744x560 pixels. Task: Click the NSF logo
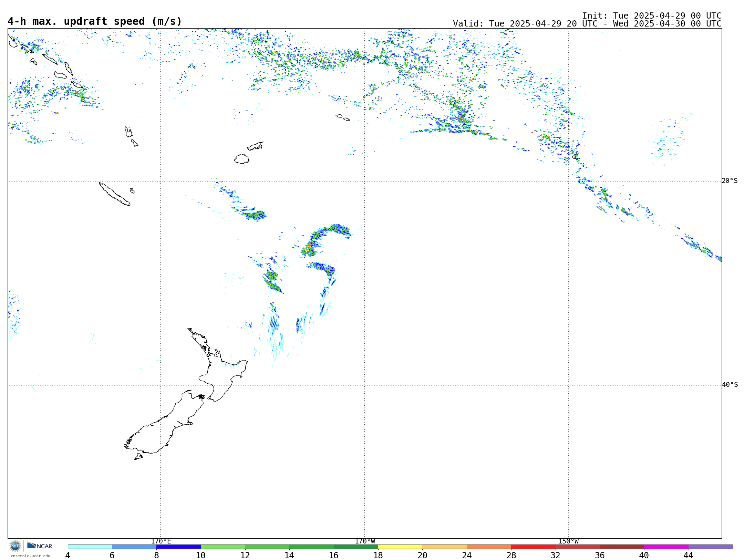tap(15, 546)
